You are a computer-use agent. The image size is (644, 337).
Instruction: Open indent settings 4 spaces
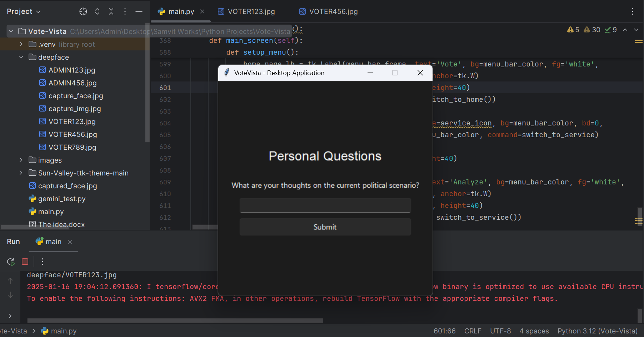tap(534, 331)
